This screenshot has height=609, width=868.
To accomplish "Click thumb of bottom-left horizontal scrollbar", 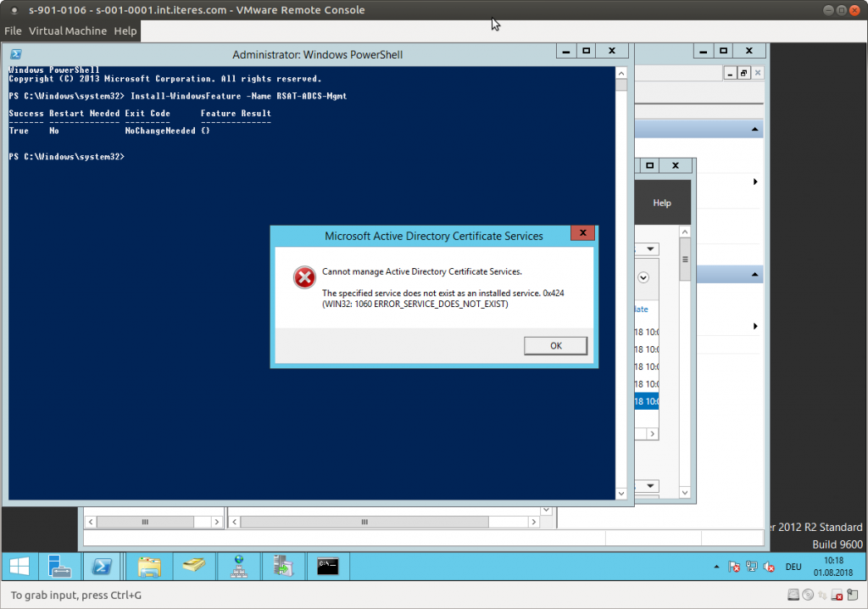I will click(x=145, y=522).
